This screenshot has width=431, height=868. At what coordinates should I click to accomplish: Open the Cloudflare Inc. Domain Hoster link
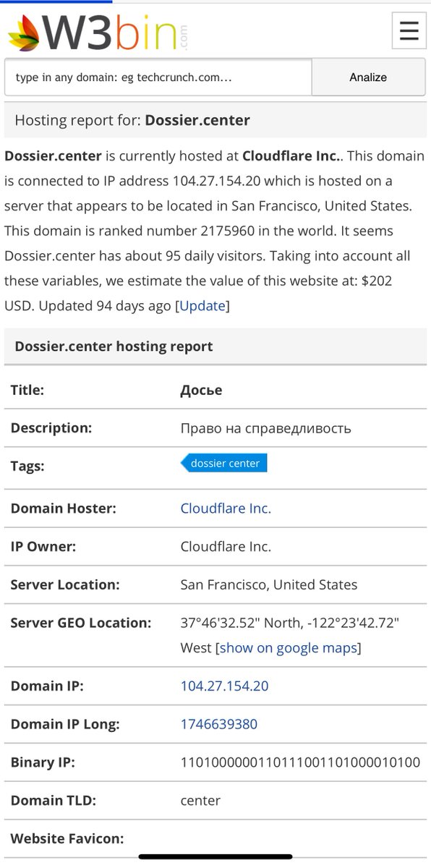coord(226,509)
